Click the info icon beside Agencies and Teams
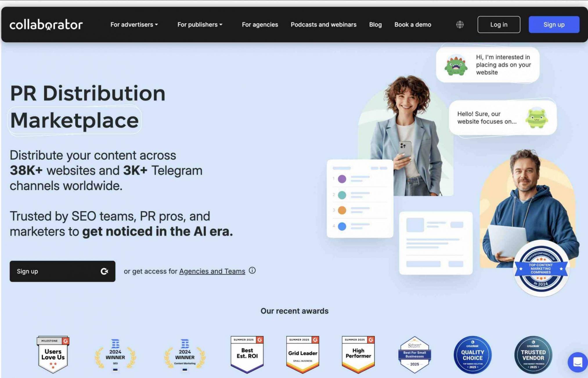The height and width of the screenshot is (378, 588). 252,270
